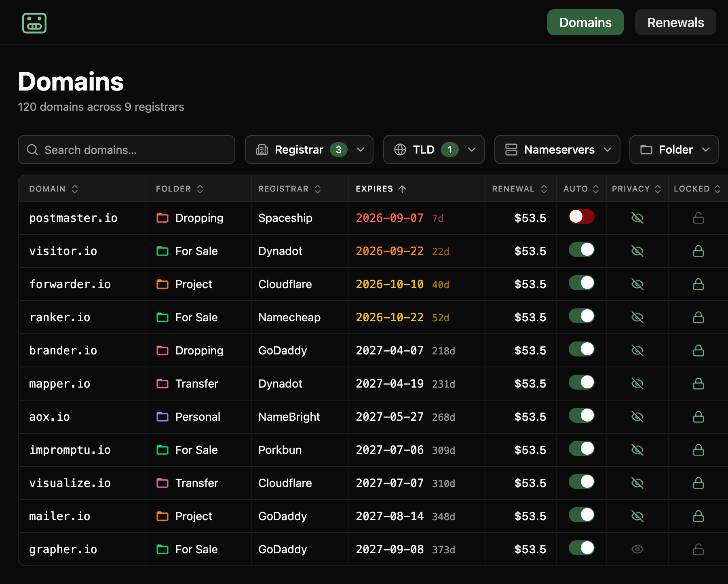The image size is (728, 584).
Task: Open the Registrar filter dropdown
Action: point(309,150)
